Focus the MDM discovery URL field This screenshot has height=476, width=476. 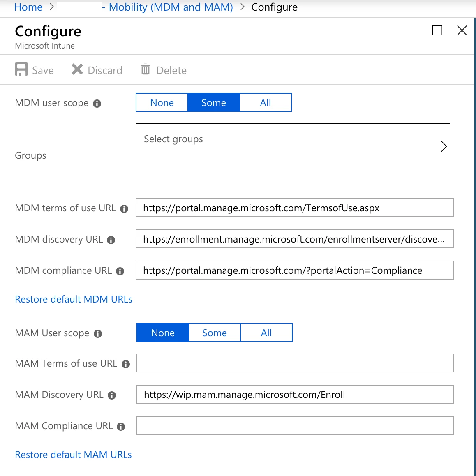point(295,239)
